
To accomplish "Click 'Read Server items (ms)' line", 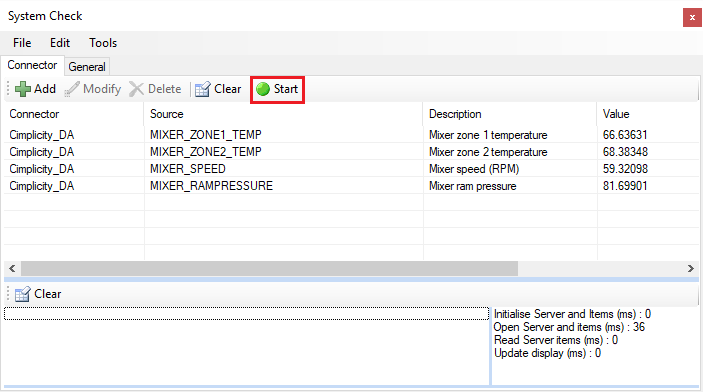I will click(555, 340).
